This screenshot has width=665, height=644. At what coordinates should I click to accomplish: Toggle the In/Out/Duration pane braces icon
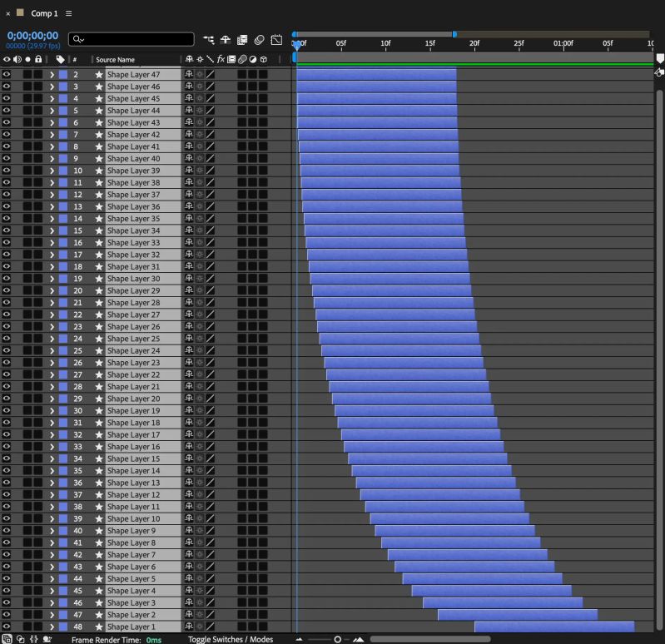tap(34, 639)
